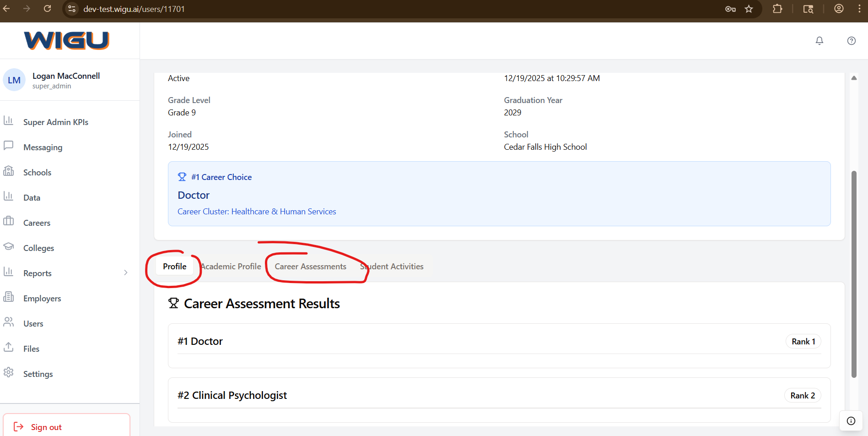Open the help question mark icon
868x436 pixels.
point(851,41)
